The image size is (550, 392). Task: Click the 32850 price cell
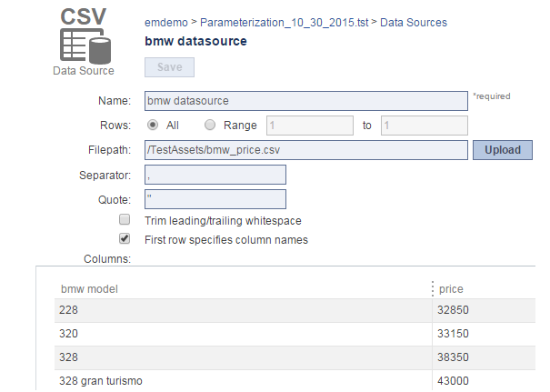(484, 310)
